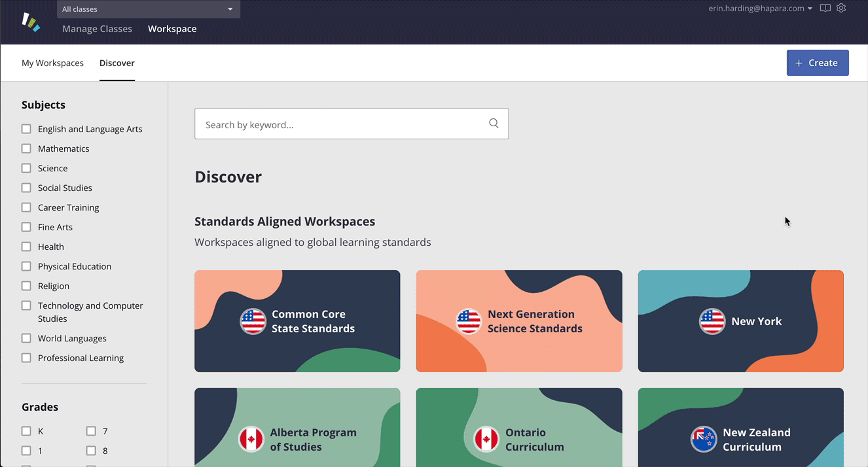Select the Social Studies checkbox
868x467 pixels.
[26, 188]
